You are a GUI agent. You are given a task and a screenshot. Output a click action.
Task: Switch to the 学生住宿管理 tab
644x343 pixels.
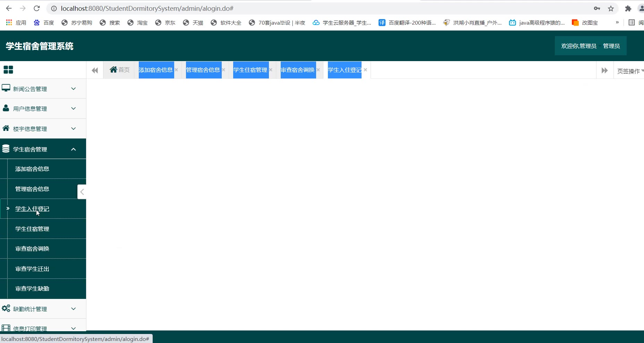(251, 70)
